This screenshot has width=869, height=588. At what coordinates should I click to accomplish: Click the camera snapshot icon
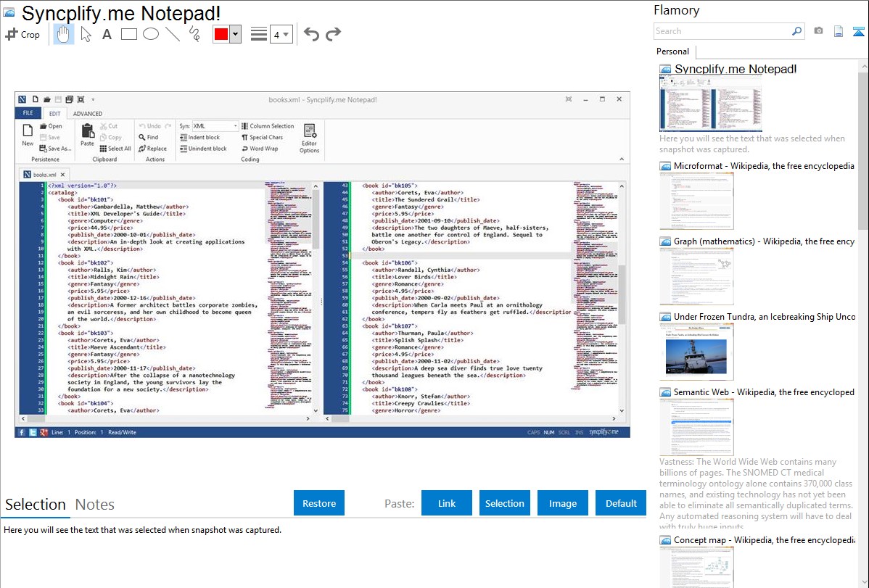click(x=818, y=31)
